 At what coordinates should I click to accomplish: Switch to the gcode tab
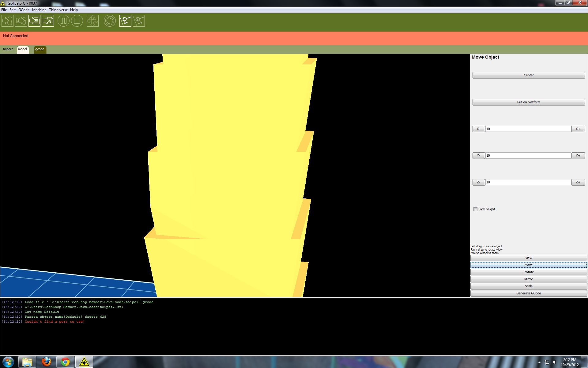pyautogui.click(x=40, y=49)
